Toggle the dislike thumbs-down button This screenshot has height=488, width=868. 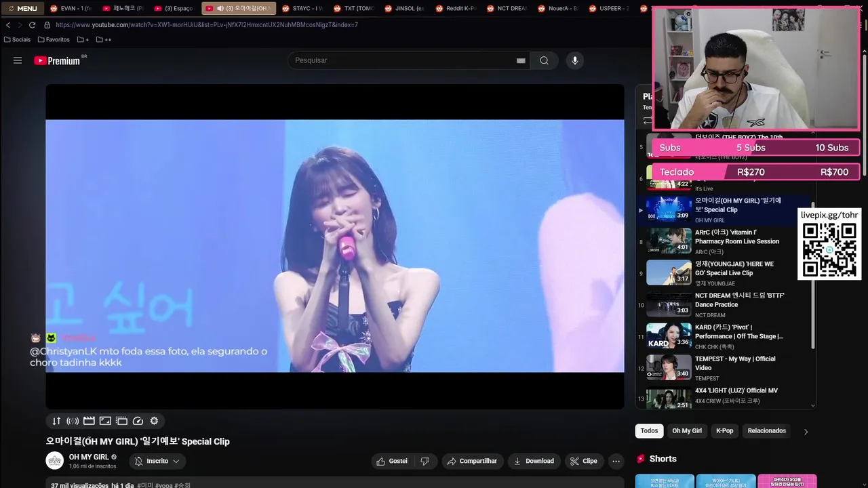[x=425, y=461]
